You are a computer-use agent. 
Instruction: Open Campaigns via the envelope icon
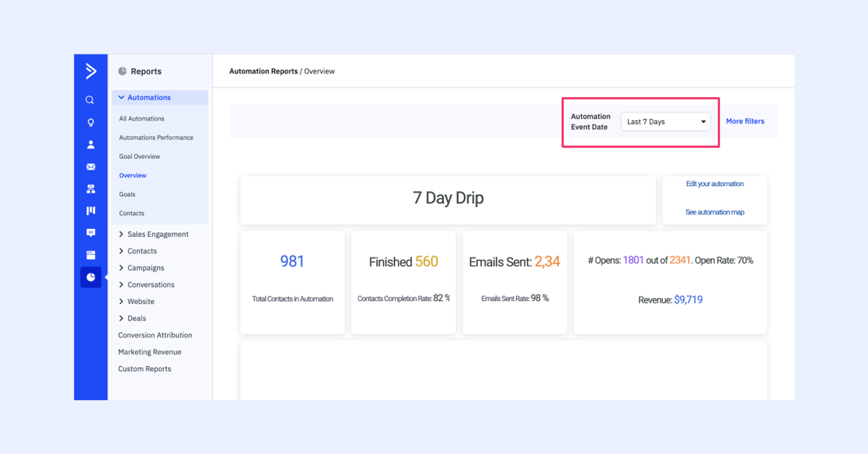[91, 167]
